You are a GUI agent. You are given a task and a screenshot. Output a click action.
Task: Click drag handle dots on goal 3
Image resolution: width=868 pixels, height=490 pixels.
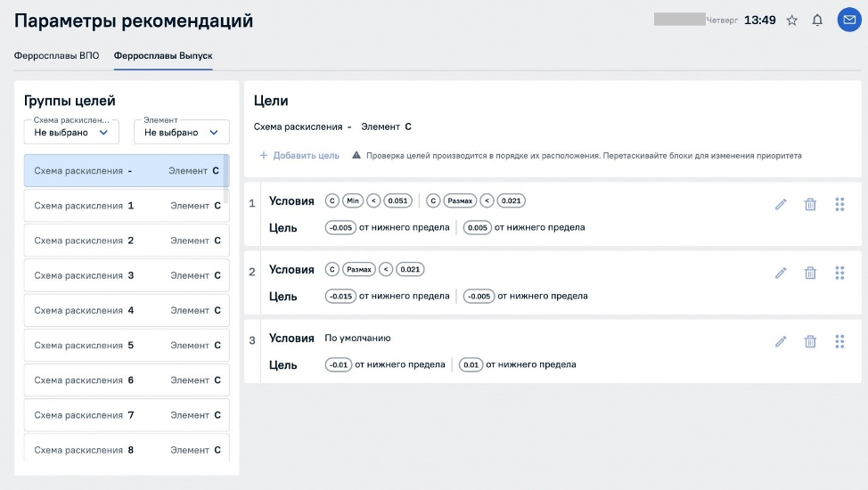pyautogui.click(x=839, y=341)
